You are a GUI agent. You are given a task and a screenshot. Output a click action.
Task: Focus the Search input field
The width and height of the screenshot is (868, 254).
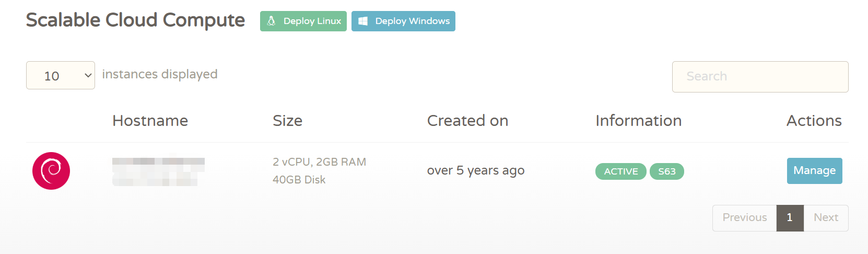(760, 77)
